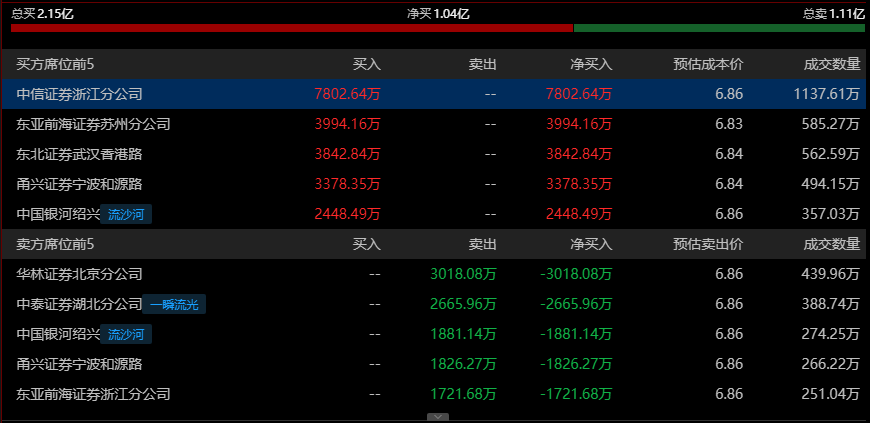Click 卖出 column header in buyer table
This screenshot has height=423, width=870.
point(482,64)
